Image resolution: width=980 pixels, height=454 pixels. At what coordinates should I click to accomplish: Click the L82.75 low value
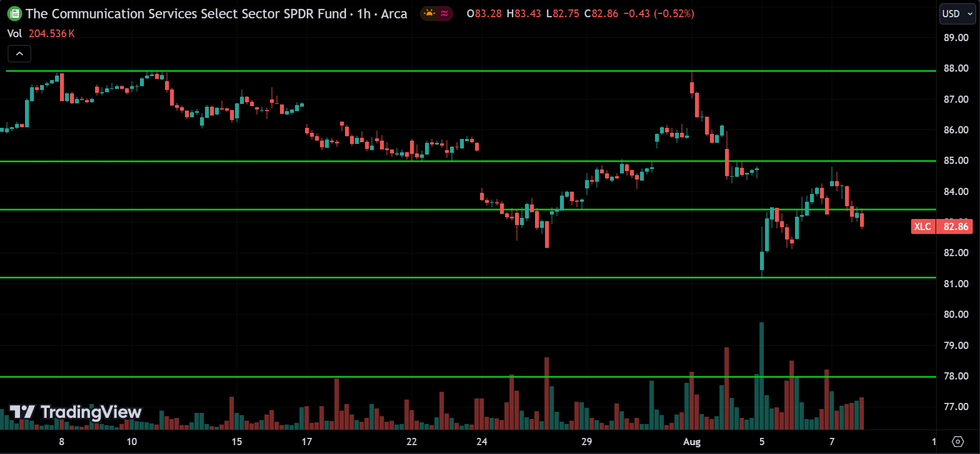(562, 14)
